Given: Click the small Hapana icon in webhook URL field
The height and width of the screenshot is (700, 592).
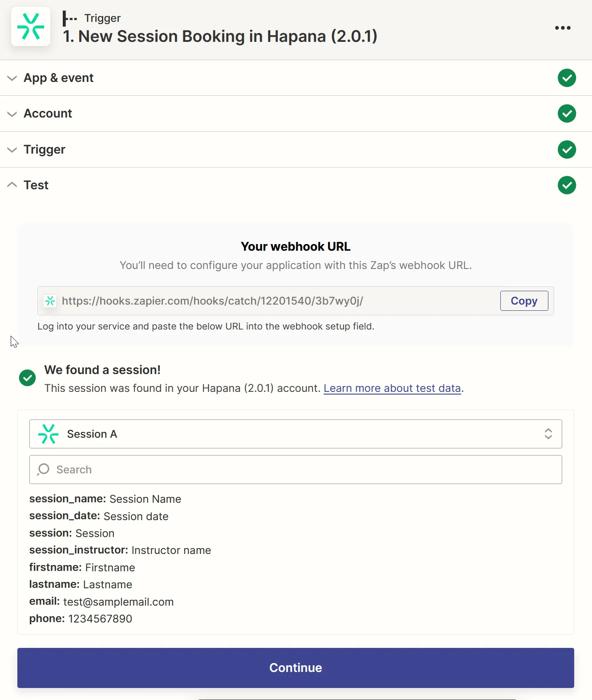Looking at the screenshot, I should pyautogui.click(x=50, y=301).
